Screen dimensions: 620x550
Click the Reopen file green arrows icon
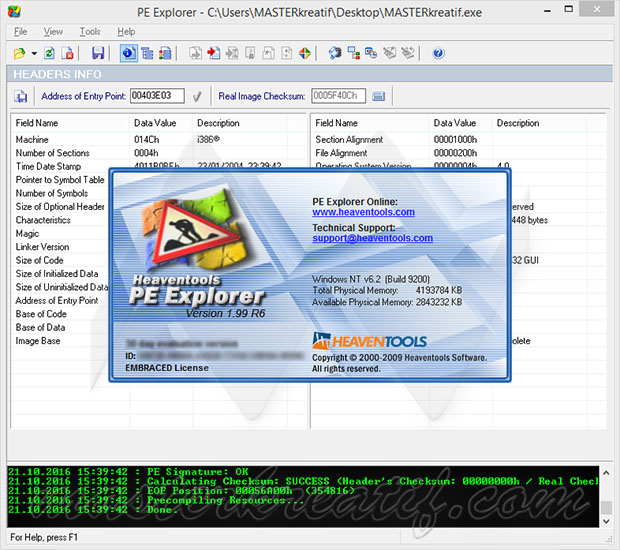pyautogui.click(x=49, y=53)
